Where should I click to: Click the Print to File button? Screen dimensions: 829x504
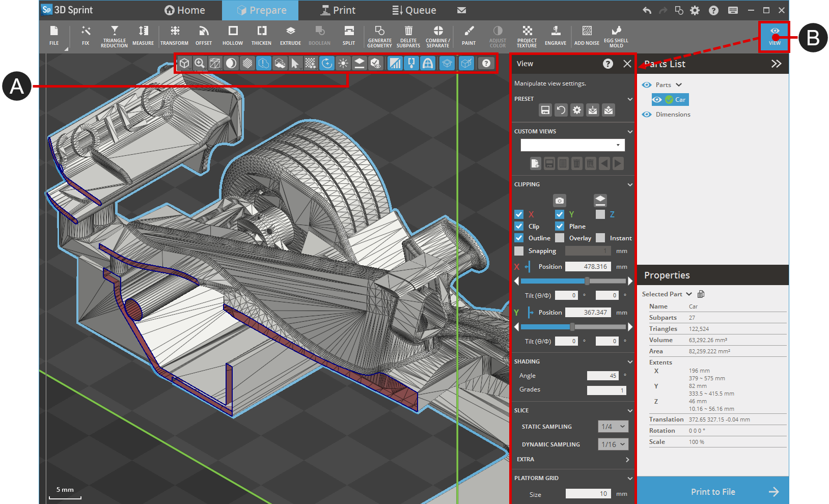tap(712, 491)
